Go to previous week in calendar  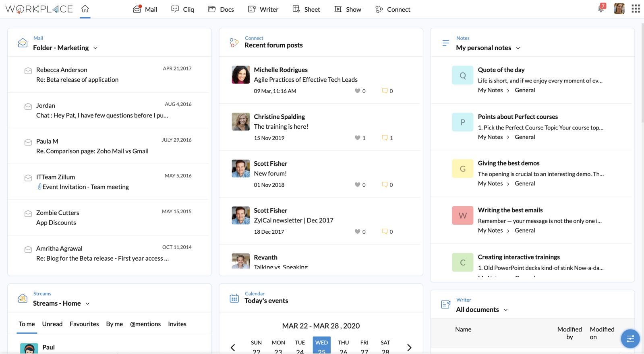point(233,348)
